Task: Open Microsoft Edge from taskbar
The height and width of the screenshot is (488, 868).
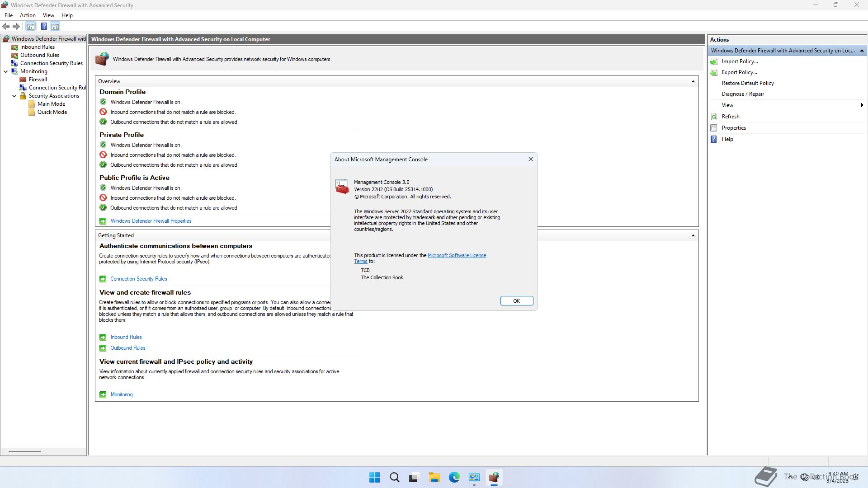Action: click(x=454, y=477)
